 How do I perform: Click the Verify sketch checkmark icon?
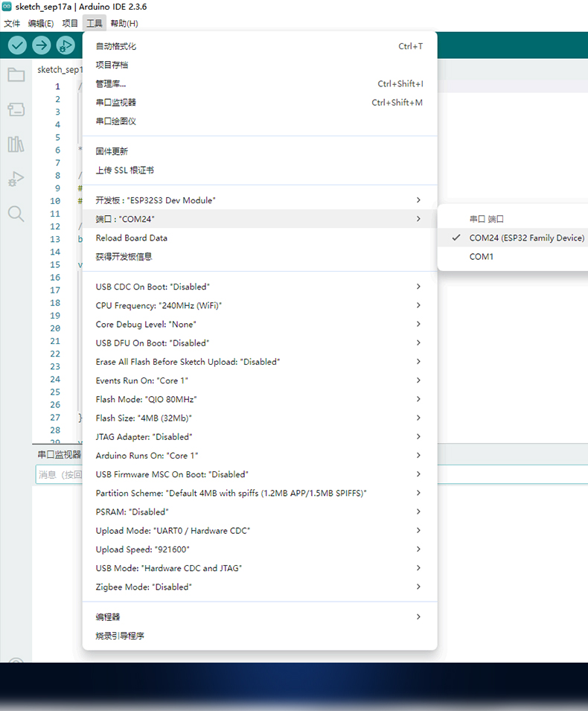17,45
